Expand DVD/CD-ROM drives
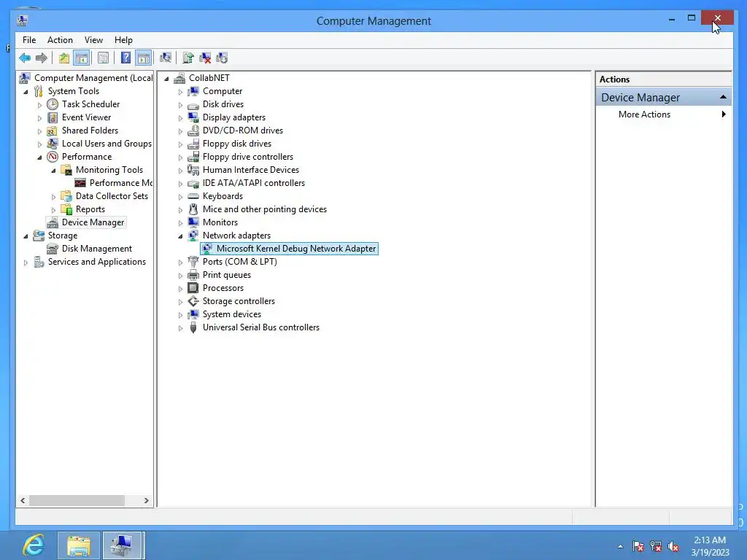This screenshot has width=747, height=560. (x=180, y=131)
